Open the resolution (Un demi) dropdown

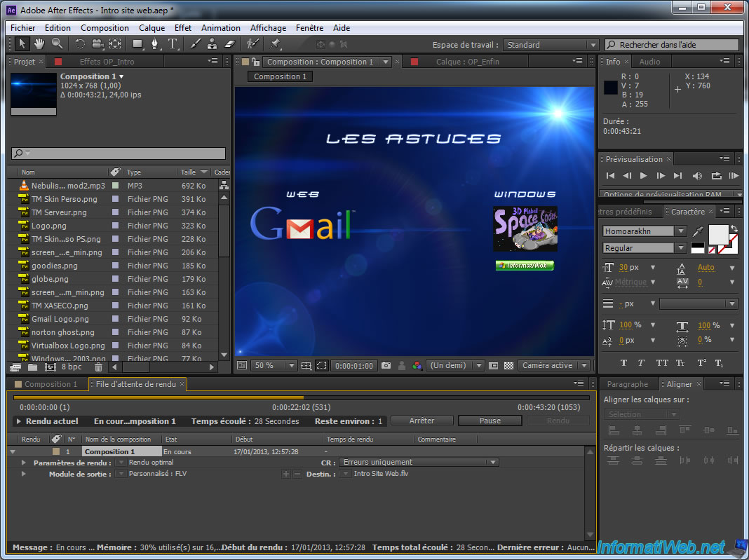(x=455, y=365)
